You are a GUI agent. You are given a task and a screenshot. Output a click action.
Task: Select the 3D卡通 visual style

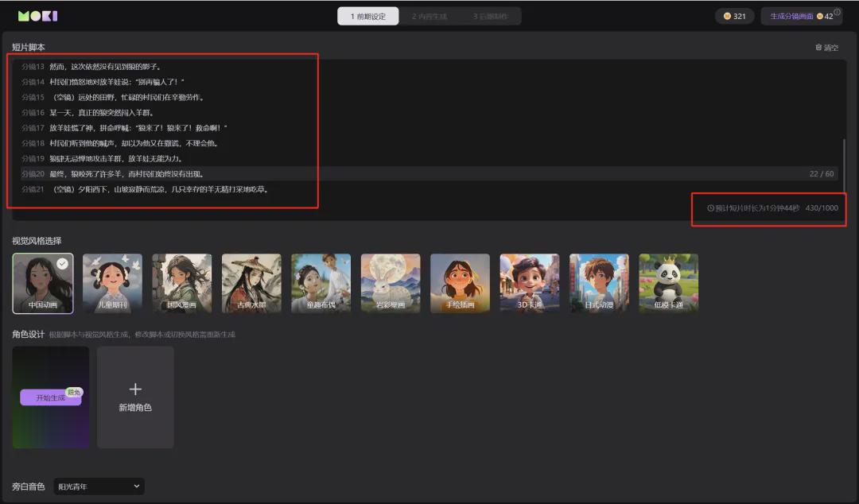coord(529,282)
